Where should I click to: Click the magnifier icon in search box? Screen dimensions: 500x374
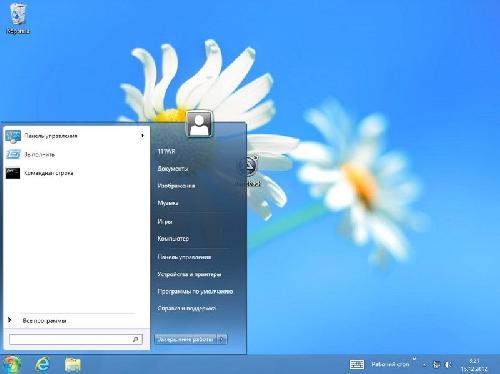[x=135, y=339]
